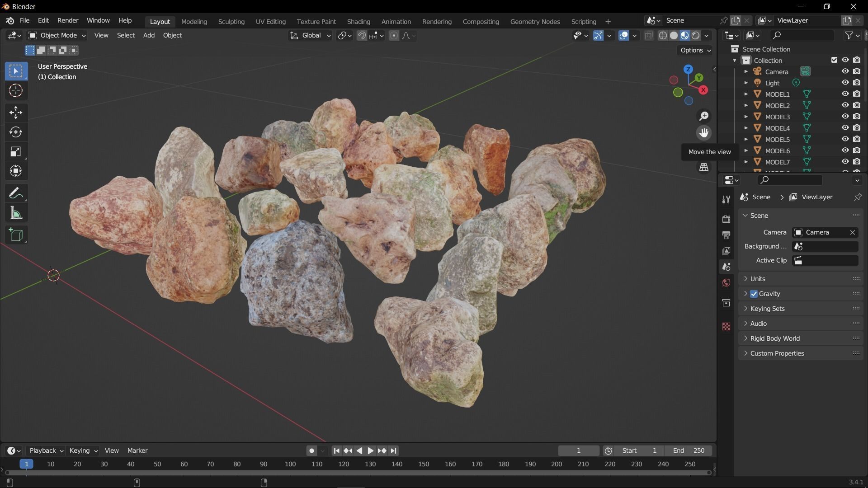The image size is (868, 488).
Task: Hide Camera in viewport via eye icon
Action: 845,71
